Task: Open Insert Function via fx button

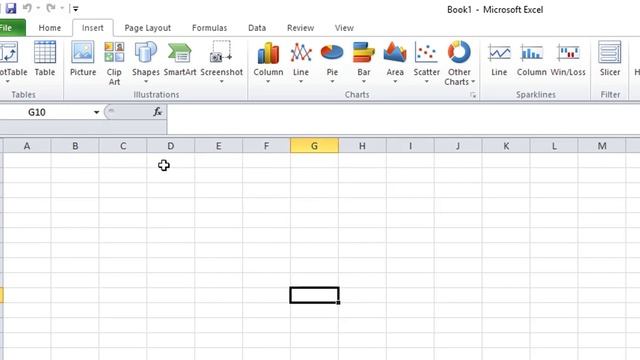Action: pos(158,112)
